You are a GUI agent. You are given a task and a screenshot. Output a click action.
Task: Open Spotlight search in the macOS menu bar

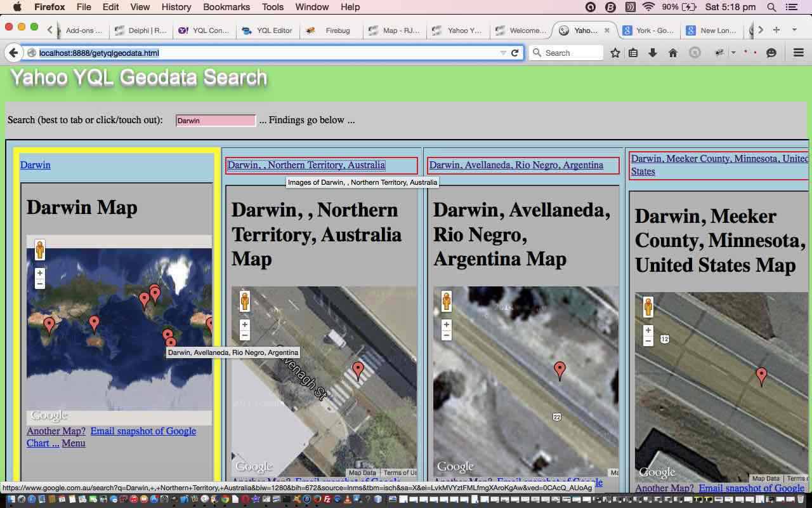pos(771,7)
